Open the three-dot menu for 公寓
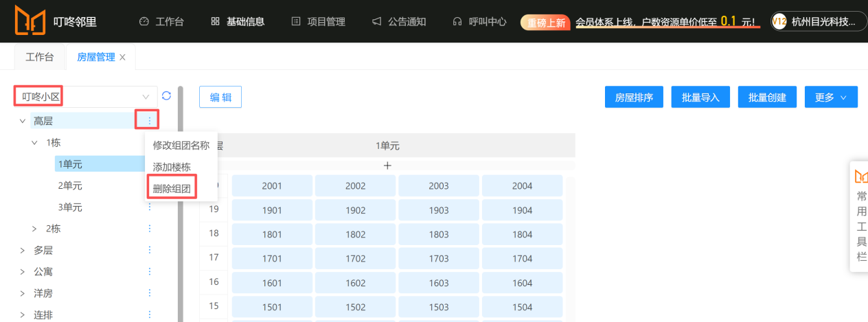This screenshot has width=868, height=322. click(x=149, y=272)
